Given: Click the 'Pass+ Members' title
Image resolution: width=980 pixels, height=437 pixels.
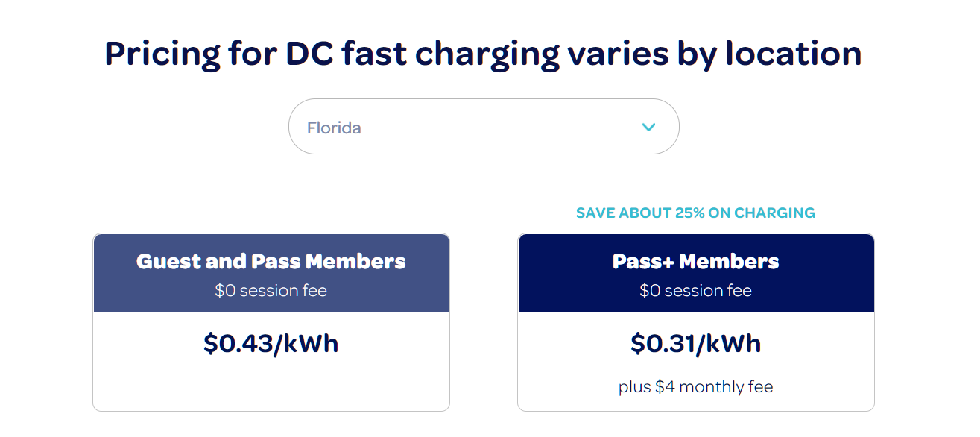Looking at the screenshot, I should point(695,262).
